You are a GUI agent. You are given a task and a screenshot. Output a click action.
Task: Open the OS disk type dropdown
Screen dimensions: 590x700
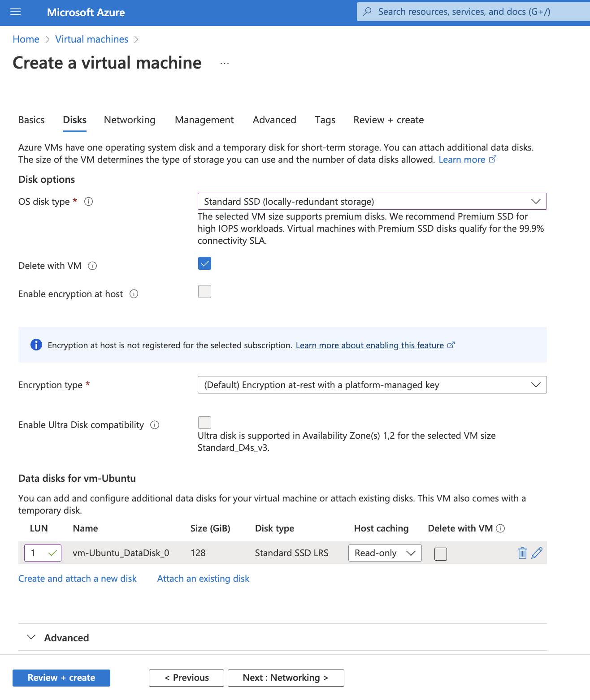pyautogui.click(x=372, y=201)
